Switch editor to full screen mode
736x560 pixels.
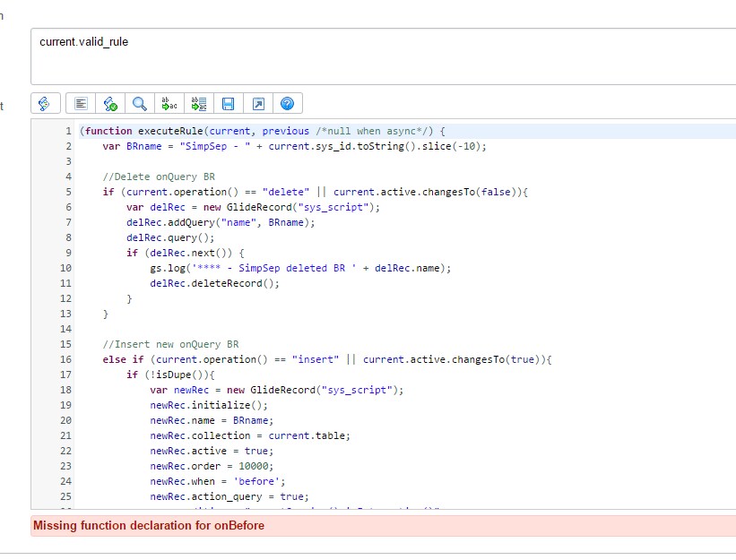tap(257, 103)
